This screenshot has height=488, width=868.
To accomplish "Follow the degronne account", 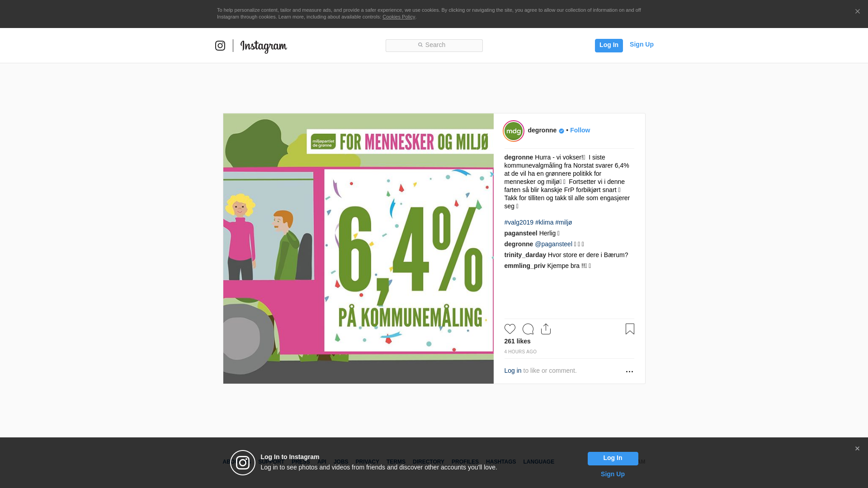I will click(x=580, y=130).
